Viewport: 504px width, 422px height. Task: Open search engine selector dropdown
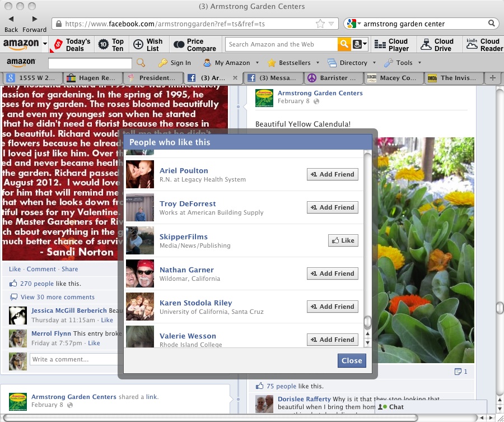(359, 24)
